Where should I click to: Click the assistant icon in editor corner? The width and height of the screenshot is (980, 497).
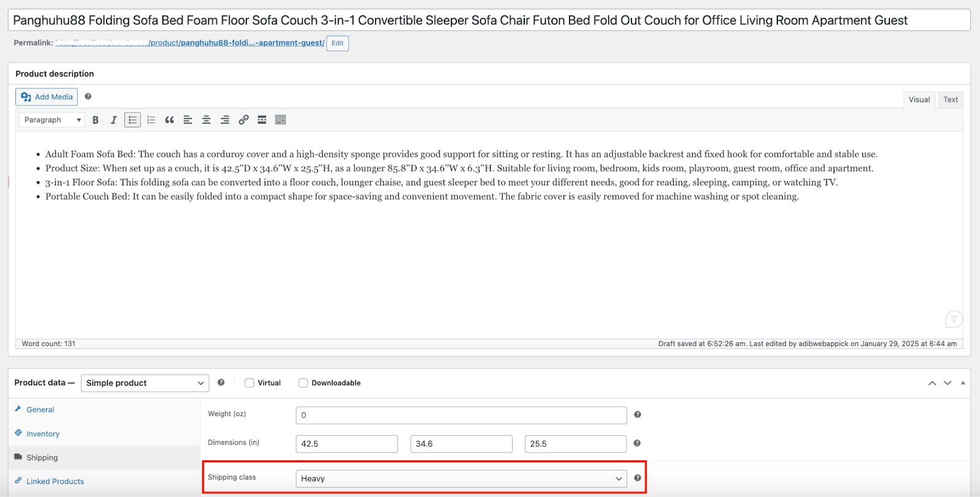click(x=954, y=319)
